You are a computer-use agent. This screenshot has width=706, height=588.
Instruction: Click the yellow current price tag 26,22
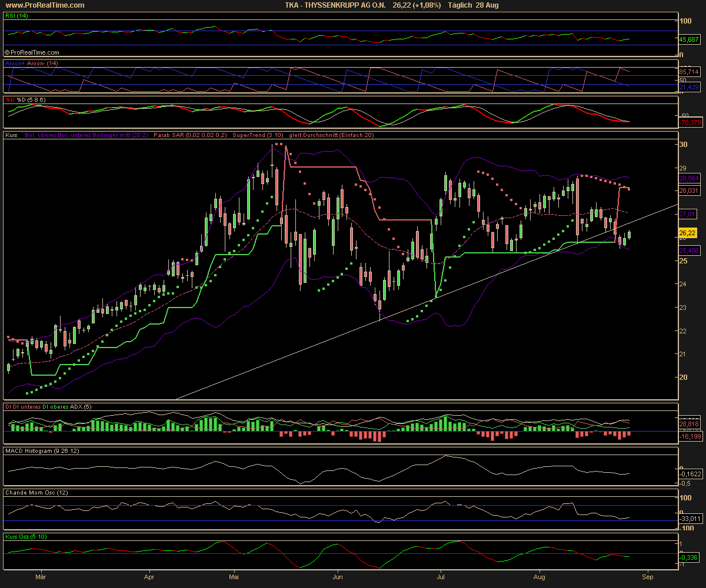click(687, 233)
